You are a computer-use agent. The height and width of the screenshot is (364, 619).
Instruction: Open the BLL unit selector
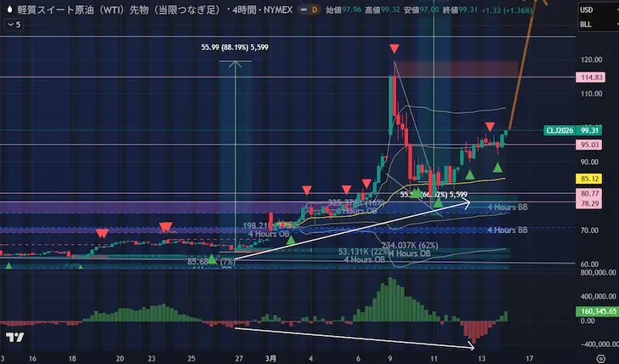pyautogui.click(x=586, y=24)
